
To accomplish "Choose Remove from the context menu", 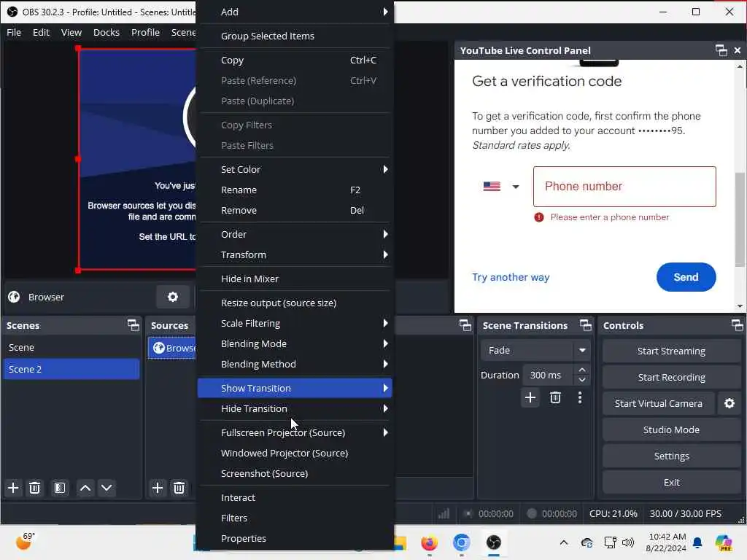I will coord(295,211).
